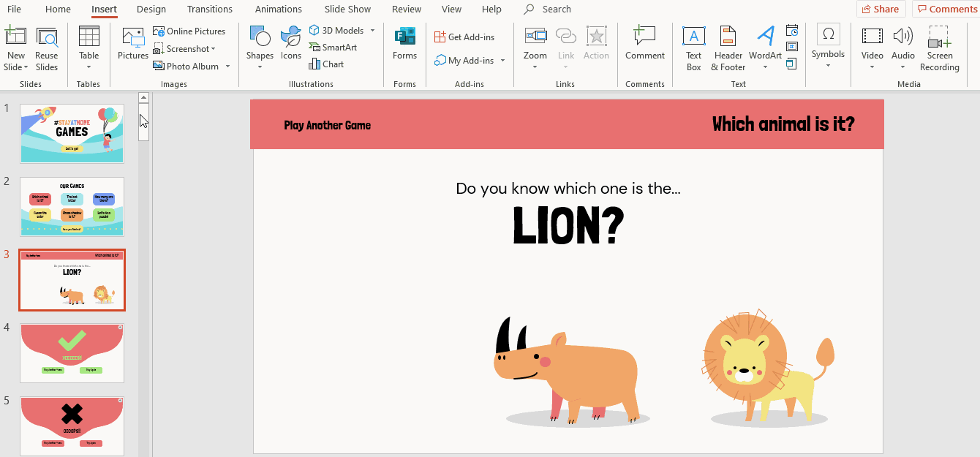Click the Share button
Viewport: 980px width, 457px height.
click(881, 10)
